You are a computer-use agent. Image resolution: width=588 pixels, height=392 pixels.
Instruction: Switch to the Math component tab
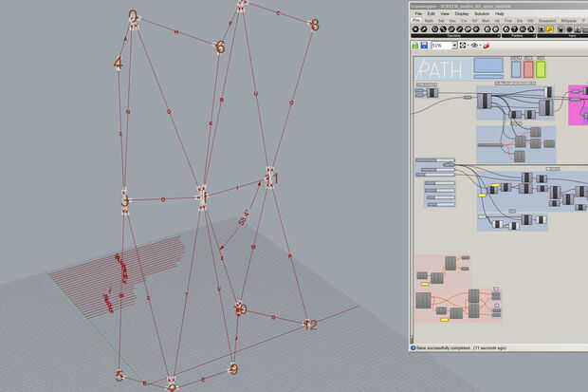(x=429, y=21)
